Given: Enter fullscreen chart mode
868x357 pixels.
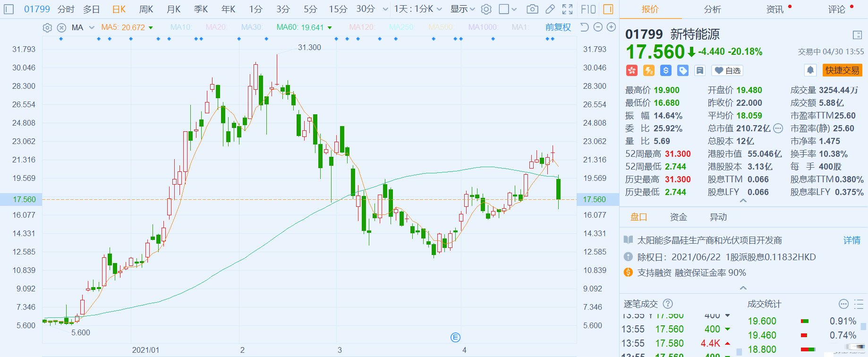Looking at the screenshot, I should 568,9.
